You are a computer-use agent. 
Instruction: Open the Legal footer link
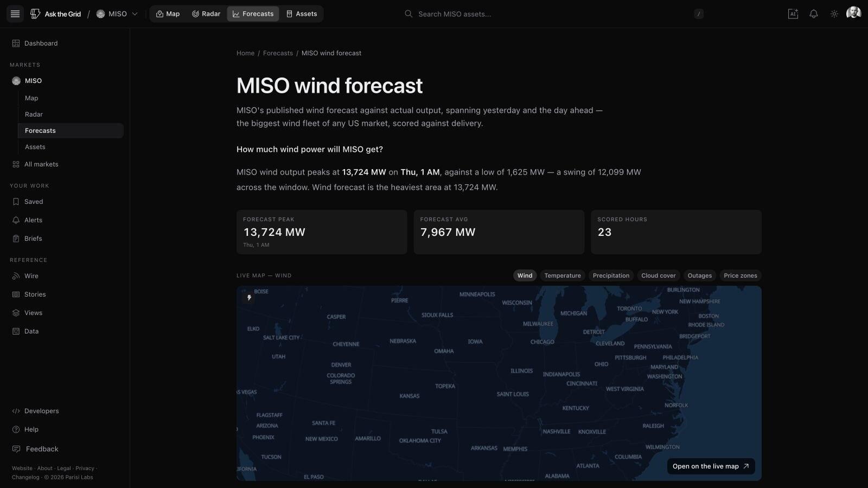click(64, 468)
